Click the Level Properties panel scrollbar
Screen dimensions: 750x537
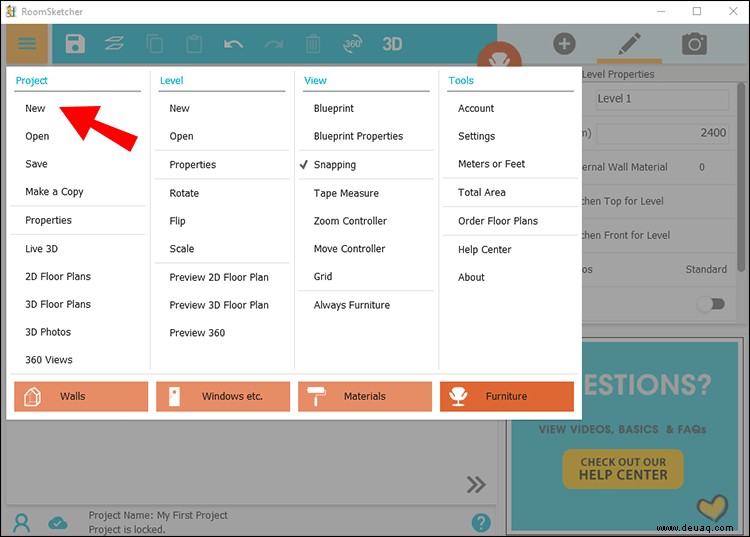[741, 178]
